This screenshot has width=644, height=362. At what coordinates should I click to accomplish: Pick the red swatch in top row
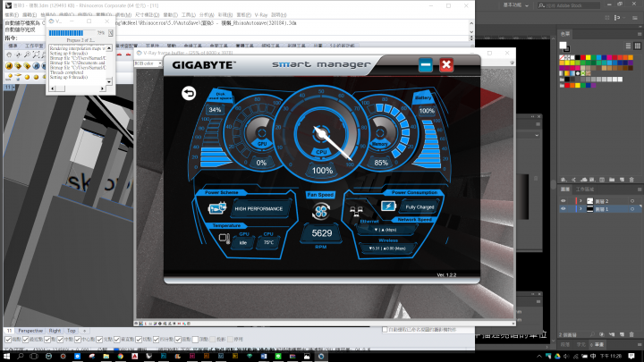tap(582, 58)
